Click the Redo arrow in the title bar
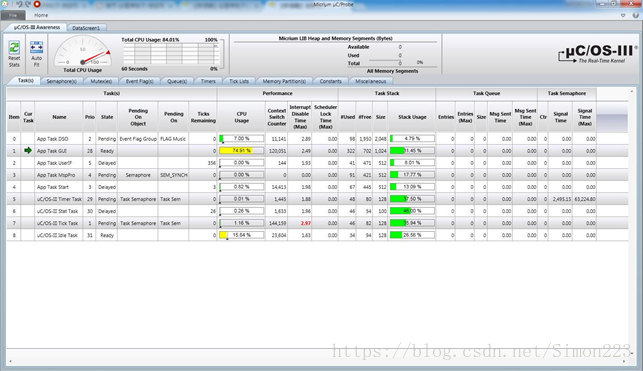This screenshot has height=371, width=643. 28,4
